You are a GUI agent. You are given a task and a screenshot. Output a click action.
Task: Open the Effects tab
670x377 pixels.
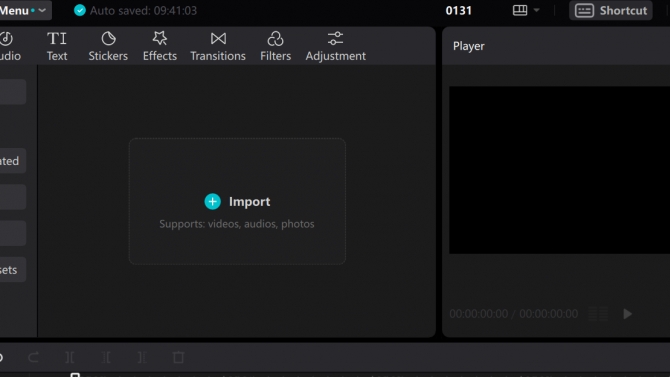[x=160, y=46]
